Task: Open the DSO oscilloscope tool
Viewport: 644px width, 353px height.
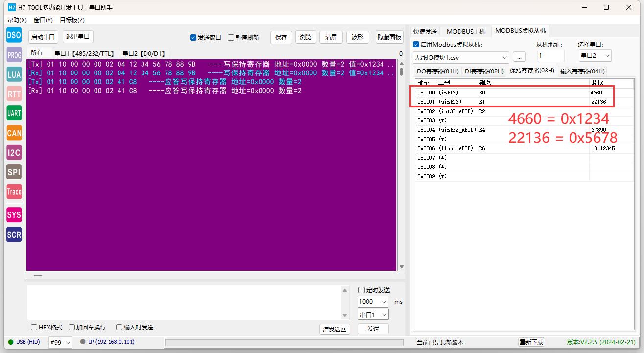Action: [14, 35]
